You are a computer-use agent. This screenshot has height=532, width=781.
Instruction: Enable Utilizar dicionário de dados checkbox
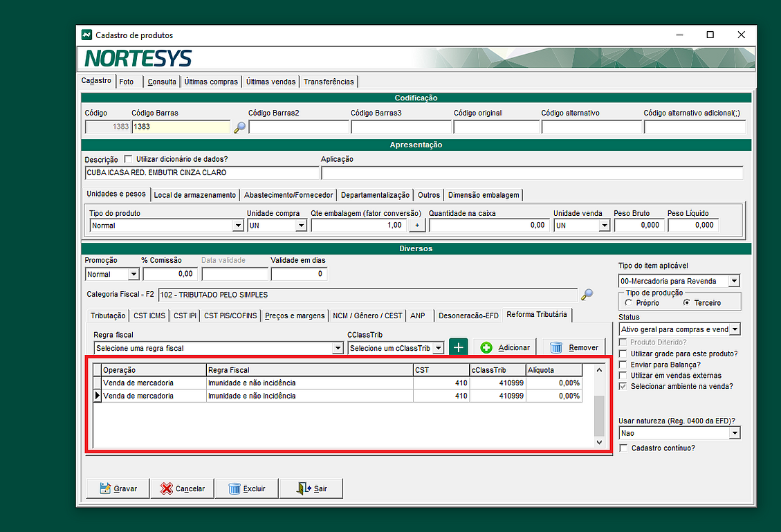click(x=128, y=159)
